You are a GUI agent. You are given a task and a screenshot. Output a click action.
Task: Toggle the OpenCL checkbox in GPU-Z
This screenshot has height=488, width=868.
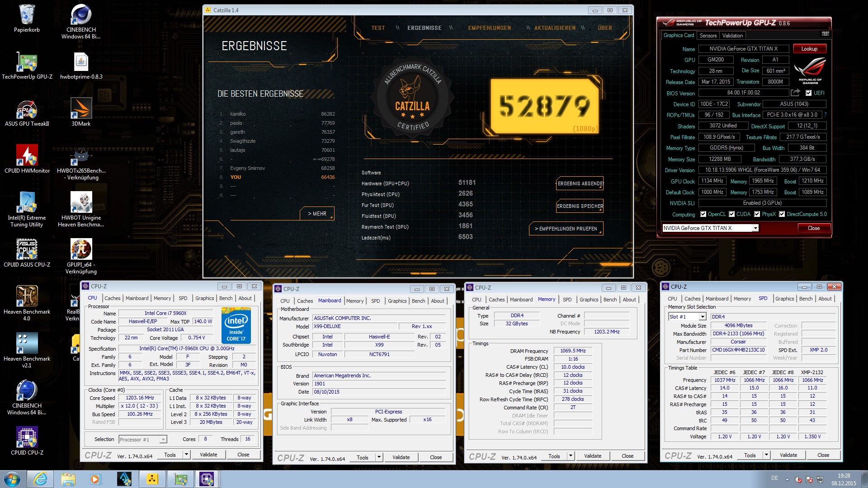(x=703, y=214)
